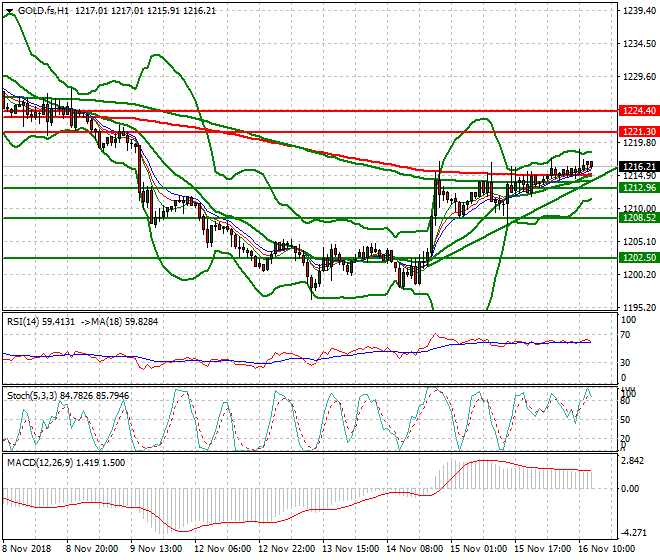The width and height of the screenshot is (660, 560).
Task: Click the 12 Nov 22:00 time label
Action: point(288,548)
